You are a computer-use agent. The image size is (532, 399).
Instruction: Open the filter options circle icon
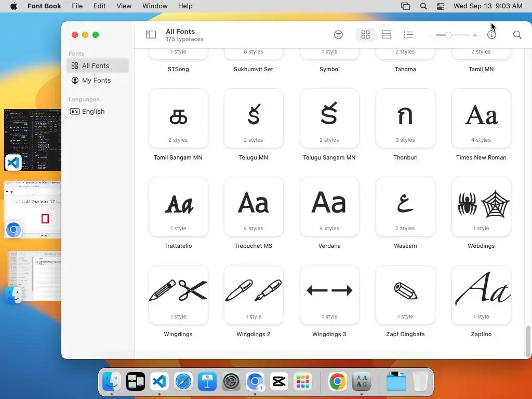(338, 35)
